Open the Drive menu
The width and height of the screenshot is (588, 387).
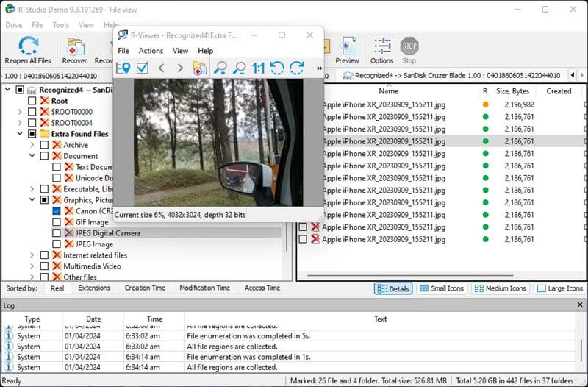(14, 25)
